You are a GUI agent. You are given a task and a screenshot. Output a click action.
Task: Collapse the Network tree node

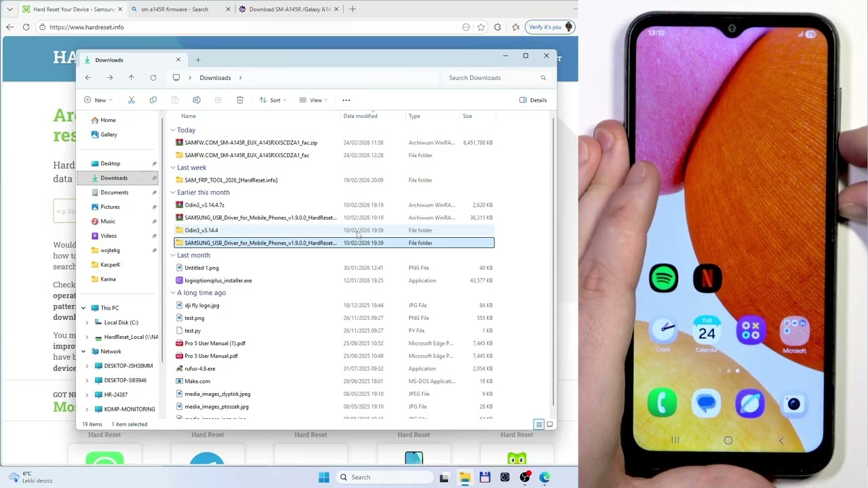[x=83, y=352]
